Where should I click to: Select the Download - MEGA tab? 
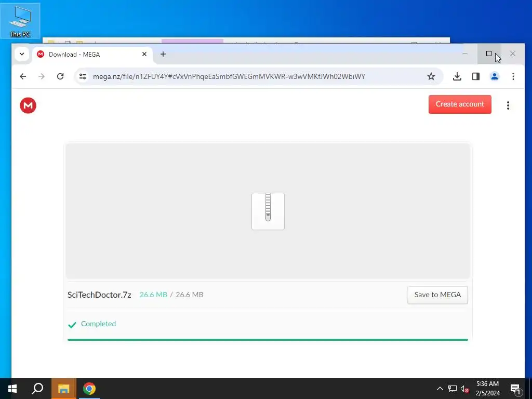92,54
